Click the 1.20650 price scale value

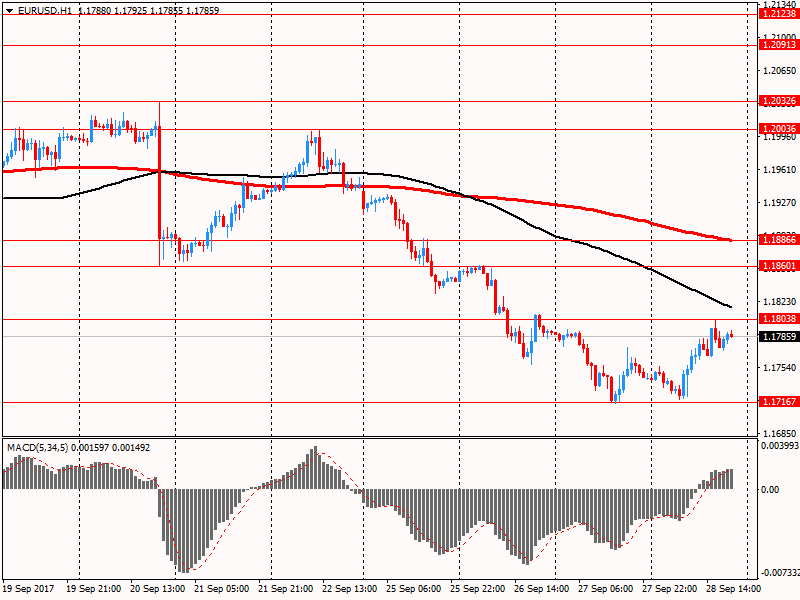pos(779,71)
